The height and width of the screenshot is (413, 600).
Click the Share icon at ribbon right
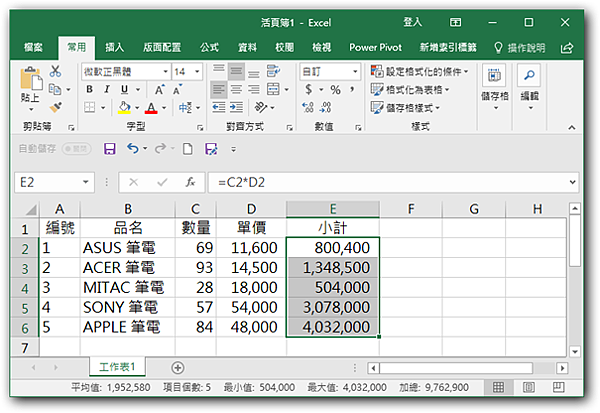[x=567, y=48]
